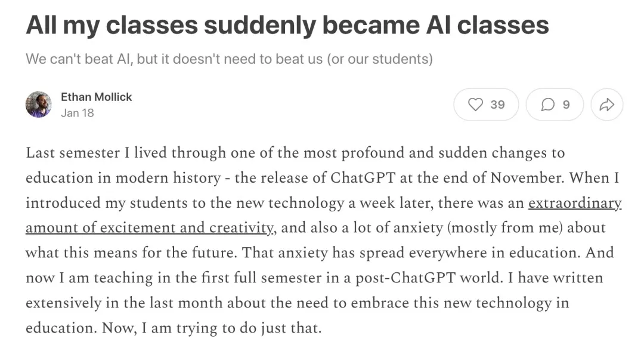The width and height of the screenshot is (644, 348).
Task: Click Ethan Mollick's profile avatar
Action: click(39, 104)
